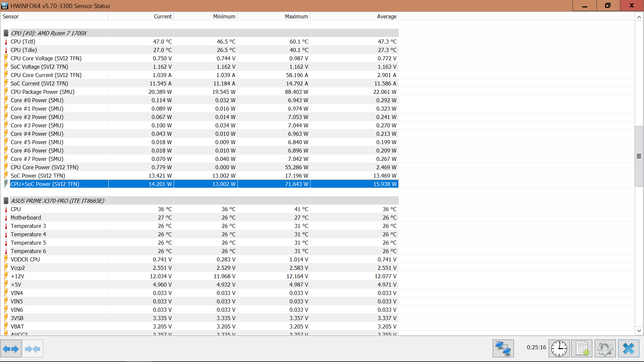Open sensor settings gear icon
This screenshot has width=644, height=362.
[x=605, y=349]
